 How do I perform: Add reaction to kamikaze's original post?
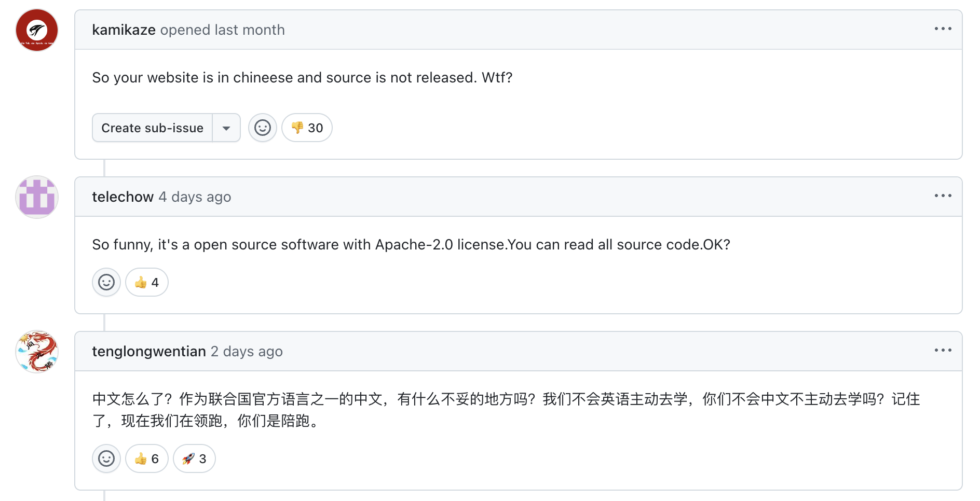(263, 128)
